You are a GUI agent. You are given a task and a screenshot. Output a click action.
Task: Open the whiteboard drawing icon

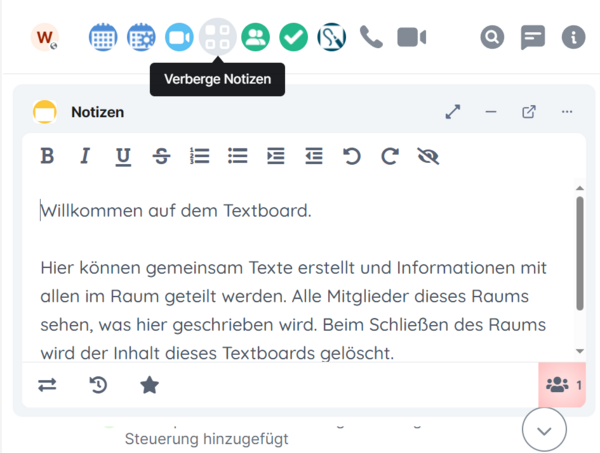coord(332,37)
